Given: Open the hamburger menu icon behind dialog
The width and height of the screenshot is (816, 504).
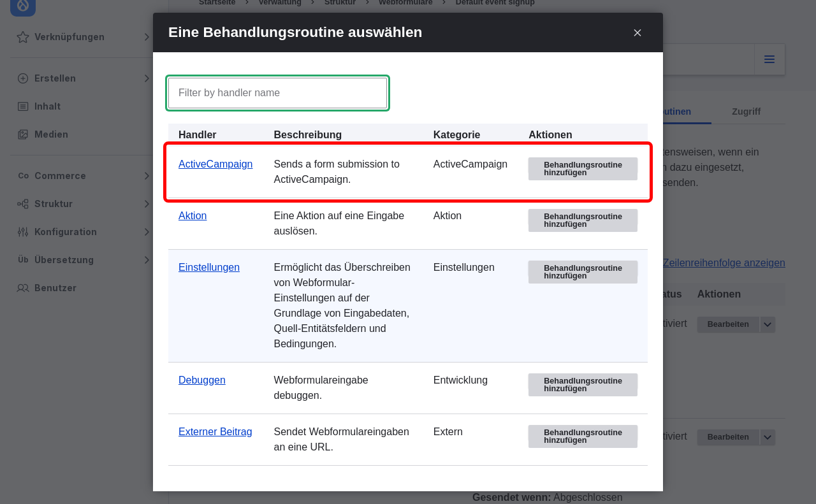Looking at the screenshot, I should (x=769, y=59).
